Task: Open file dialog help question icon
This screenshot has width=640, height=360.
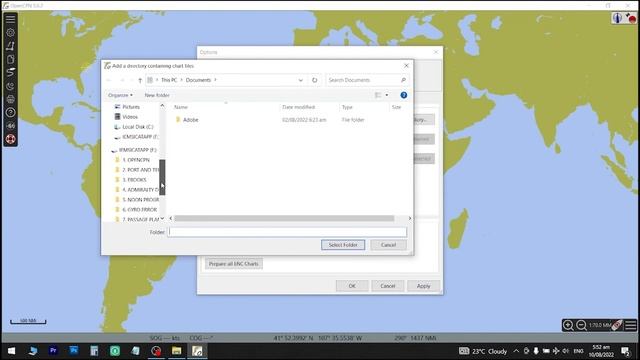Action: [x=403, y=95]
